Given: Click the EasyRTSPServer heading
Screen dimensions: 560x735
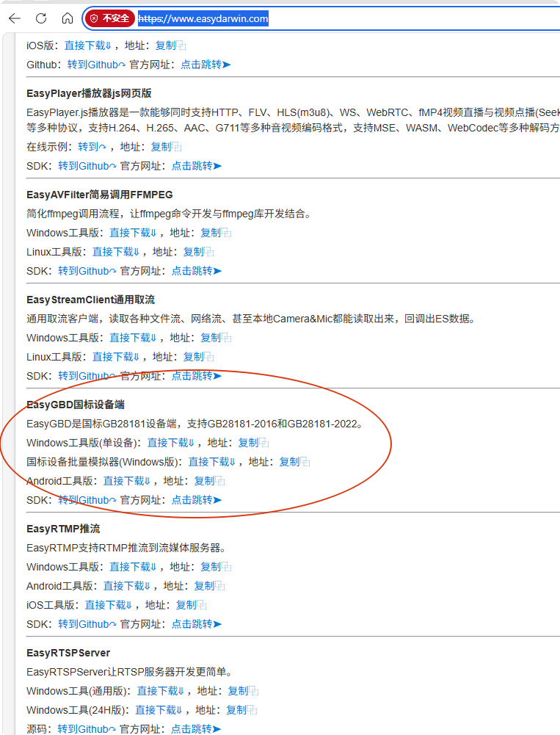Looking at the screenshot, I should point(68,653).
